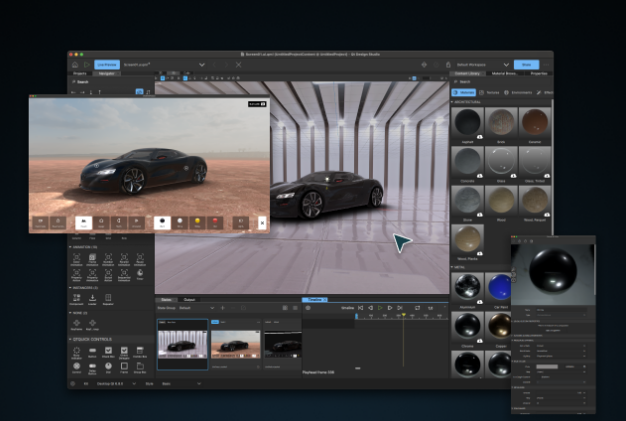The image size is (626, 421).
Task: Open the Output tab
Action: pyautogui.click(x=189, y=299)
